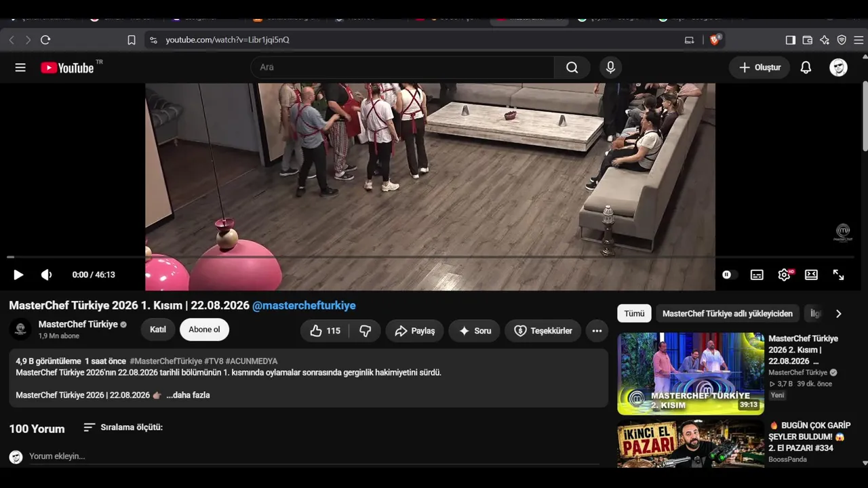The width and height of the screenshot is (868, 488).
Task: Subscribe with the Abone ol button
Action: coord(204,330)
